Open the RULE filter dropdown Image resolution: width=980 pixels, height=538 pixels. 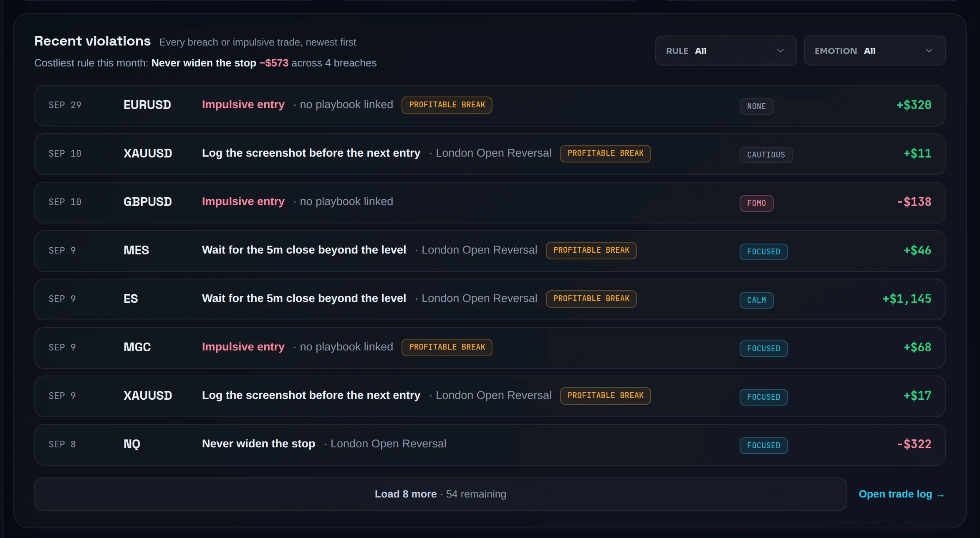coord(726,51)
